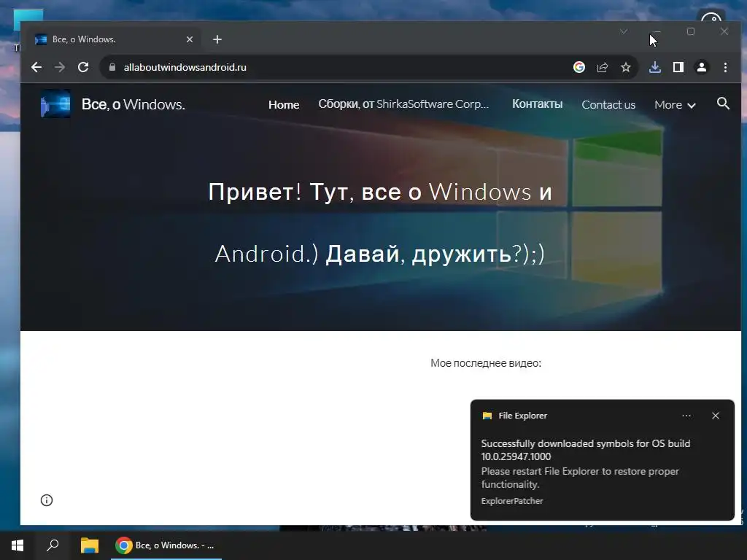Share this page using the share icon

tap(602, 67)
